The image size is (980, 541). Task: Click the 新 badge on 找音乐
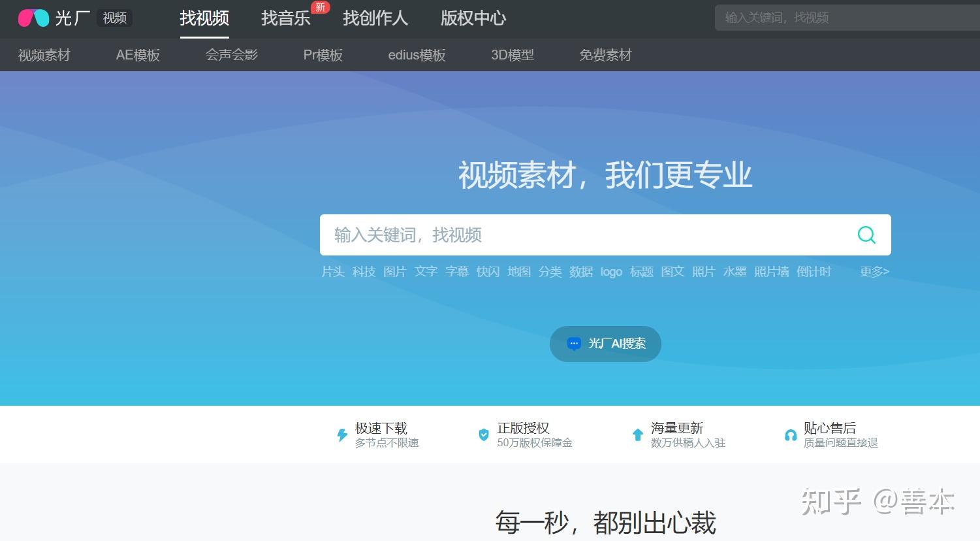coord(320,7)
